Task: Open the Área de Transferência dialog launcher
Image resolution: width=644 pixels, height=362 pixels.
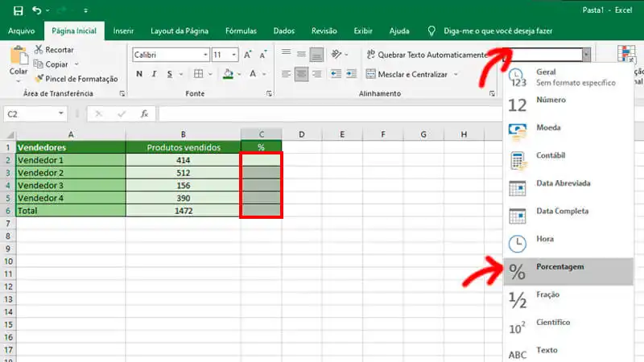Action: [122, 94]
